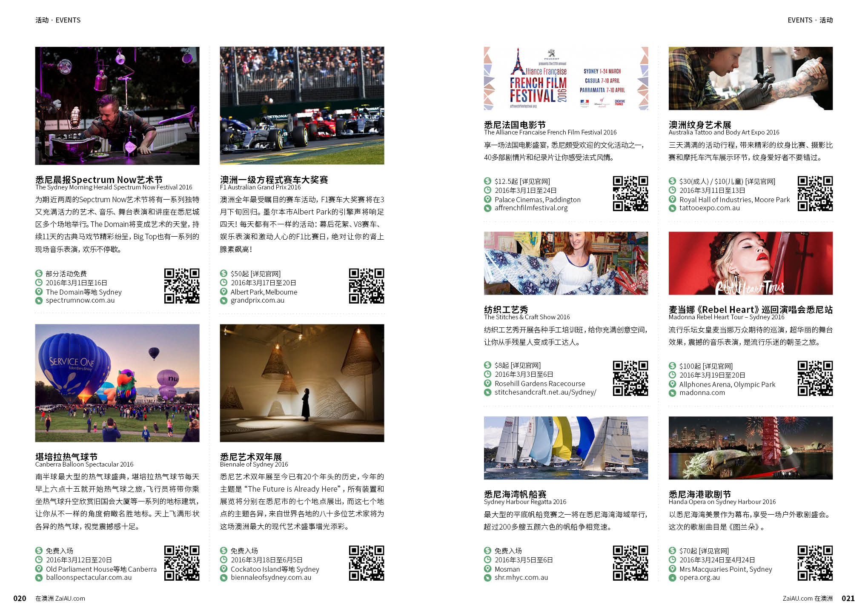Click the heading 悉尼晨报Spectrum Now艺术节

99,179
